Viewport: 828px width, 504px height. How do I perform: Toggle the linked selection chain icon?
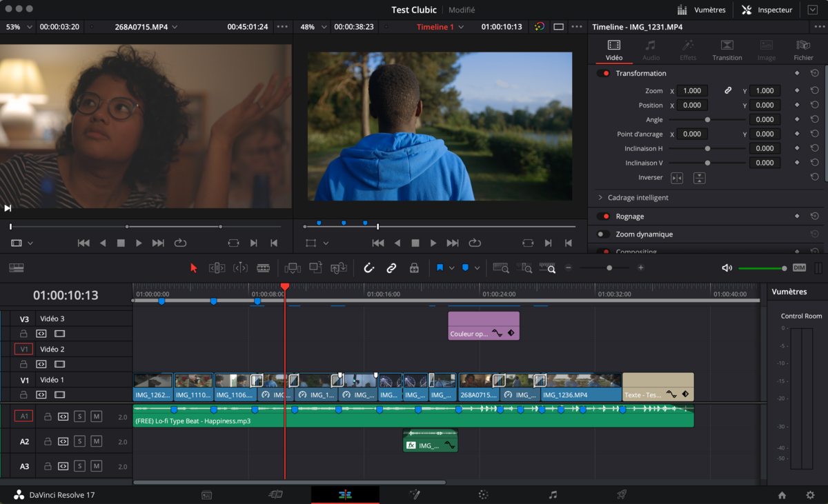[391, 268]
